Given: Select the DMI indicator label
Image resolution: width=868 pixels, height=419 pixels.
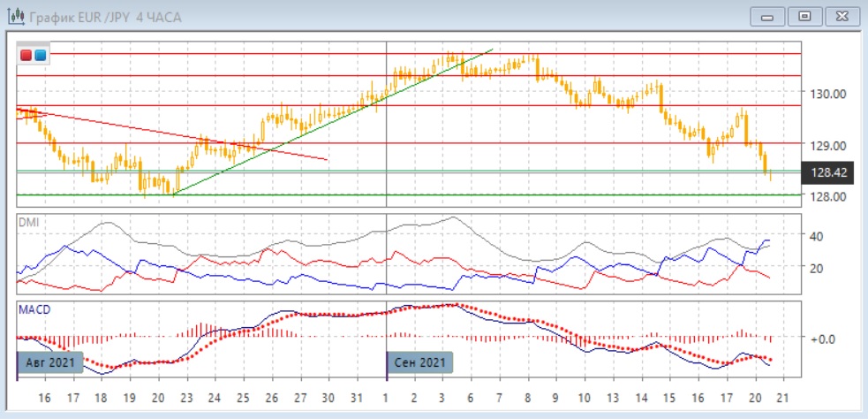Looking at the screenshot, I should click(x=29, y=223).
